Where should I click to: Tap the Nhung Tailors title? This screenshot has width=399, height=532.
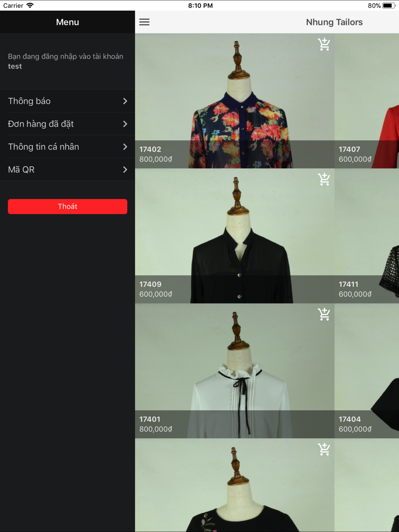point(334,22)
